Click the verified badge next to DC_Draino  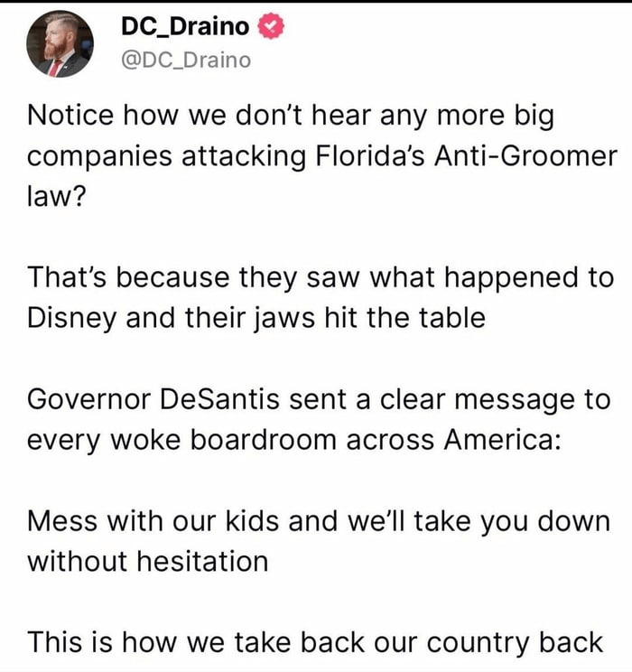tap(271, 26)
